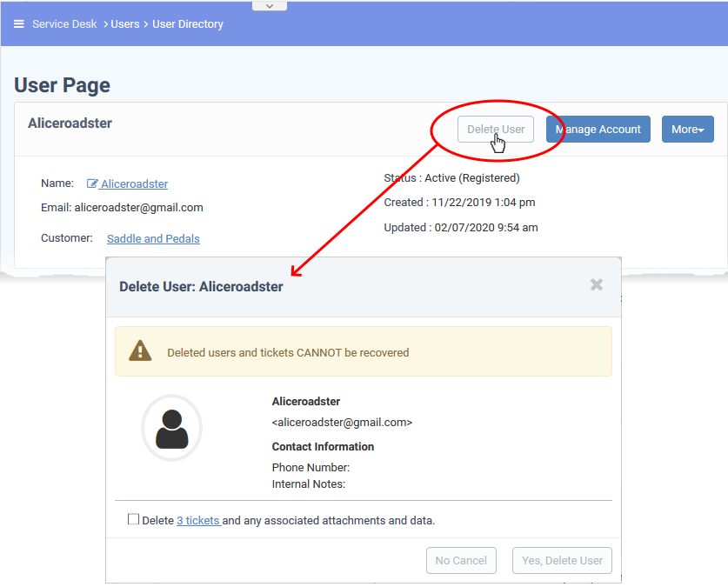
Task: Select the email aliceroadster@gmail.com text on User Page
Action: [139, 208]
